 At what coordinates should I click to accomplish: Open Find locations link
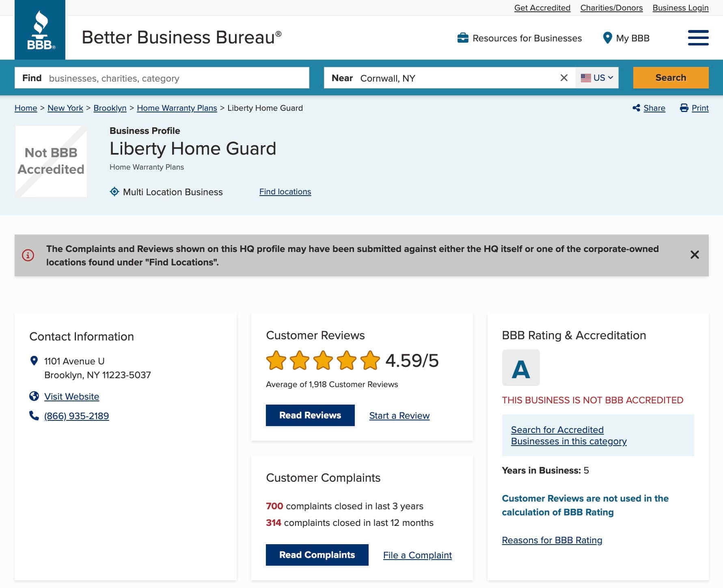285,192
